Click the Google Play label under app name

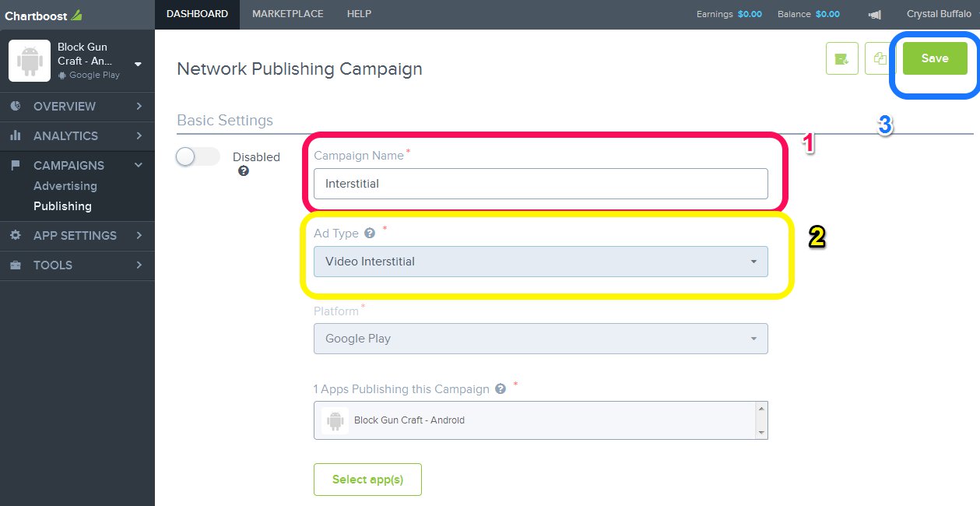pyautogui.click(x=94, y=76)
